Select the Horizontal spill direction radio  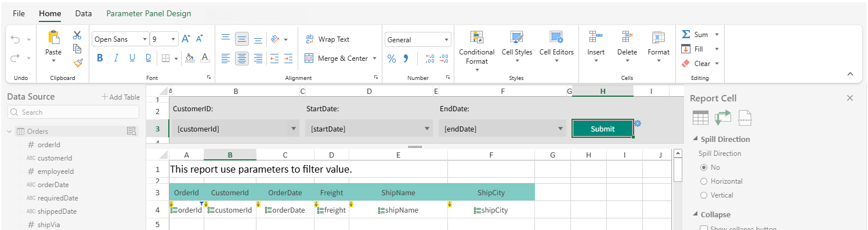[x=704, y=181]
